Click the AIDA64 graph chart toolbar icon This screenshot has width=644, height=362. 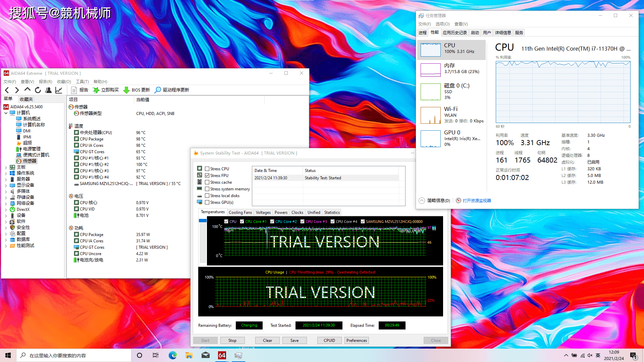click(x=59, y=90)
